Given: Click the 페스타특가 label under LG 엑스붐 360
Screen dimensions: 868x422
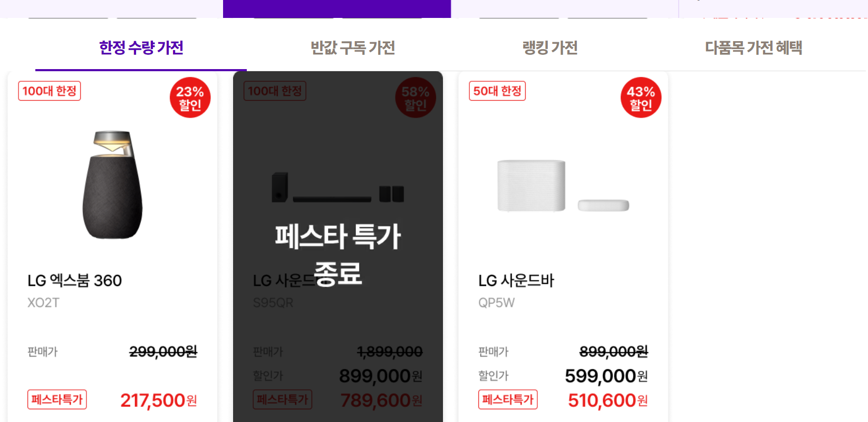Looking at the screenshot, I should 57,399.
